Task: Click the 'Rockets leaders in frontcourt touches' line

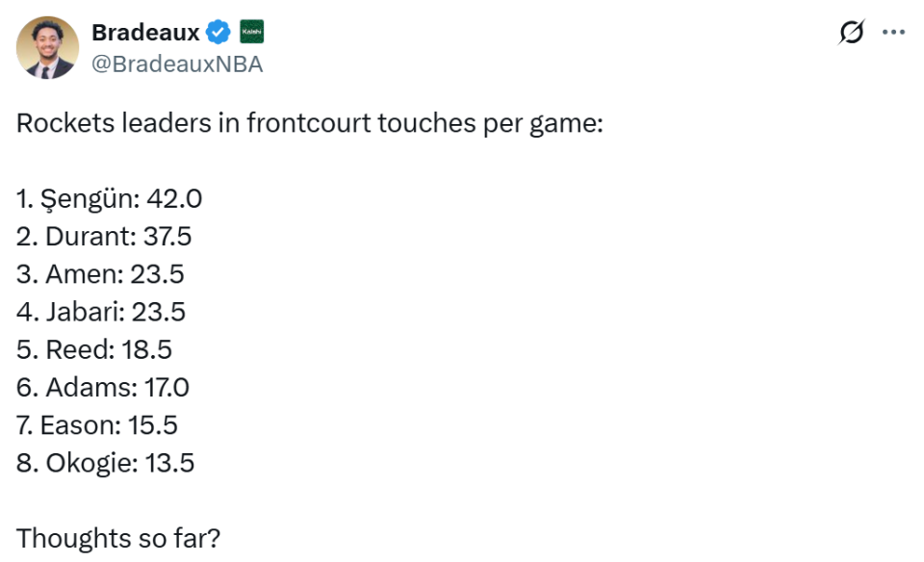Action: (x=309, y=124)
